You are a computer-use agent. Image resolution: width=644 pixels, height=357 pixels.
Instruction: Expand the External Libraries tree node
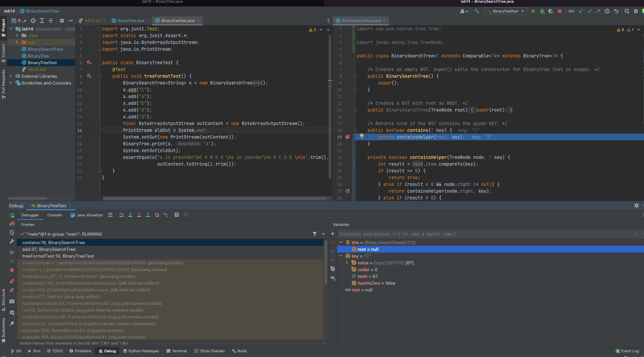tap(11, 76)
